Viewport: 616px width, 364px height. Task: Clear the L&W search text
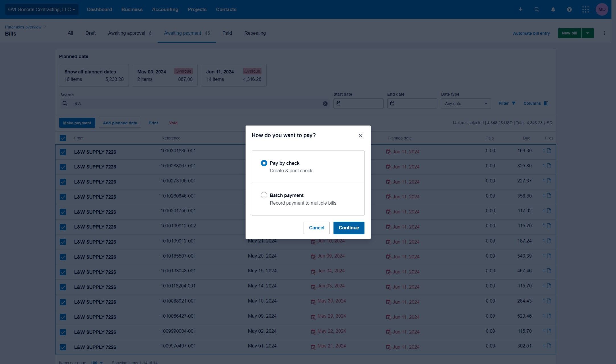click(x=325, y=104)
